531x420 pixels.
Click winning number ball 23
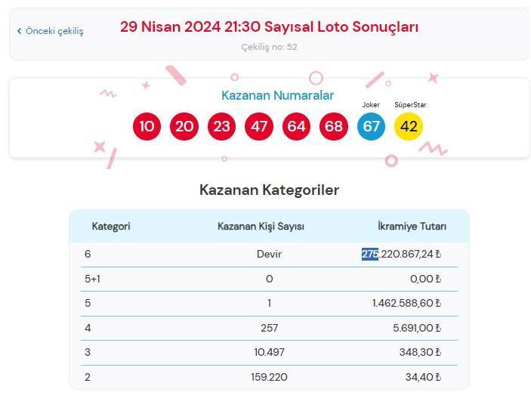221,126
